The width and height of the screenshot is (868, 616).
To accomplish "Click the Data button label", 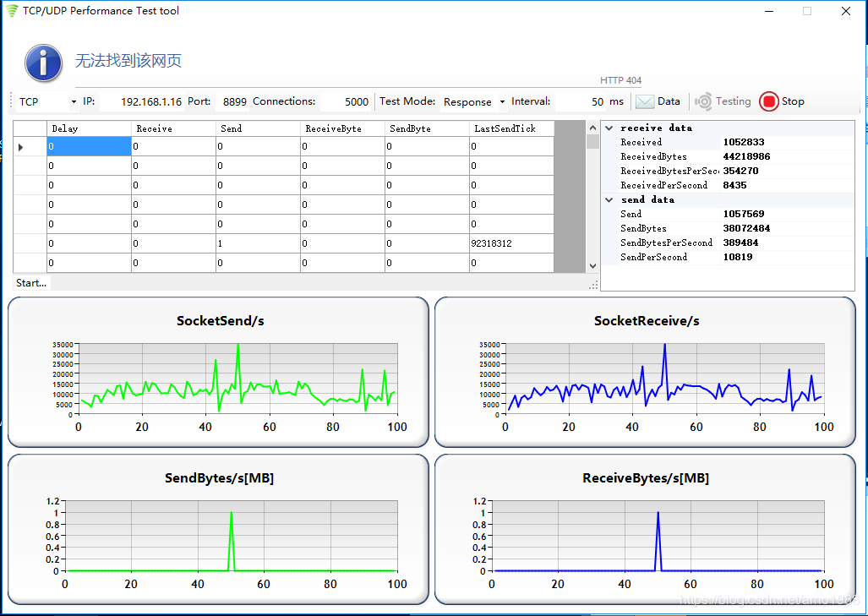I will pos(669,101).
